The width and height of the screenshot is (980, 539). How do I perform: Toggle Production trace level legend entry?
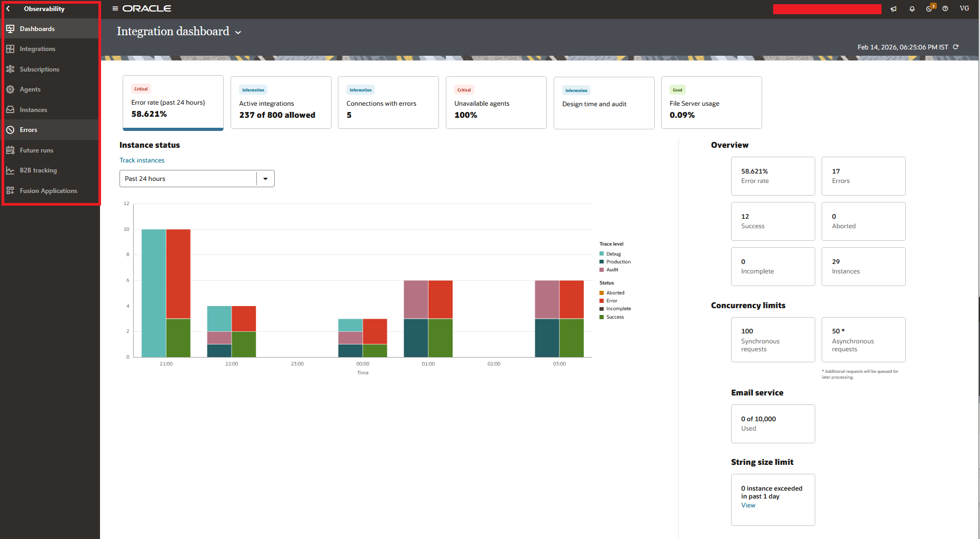coord(618,262)
